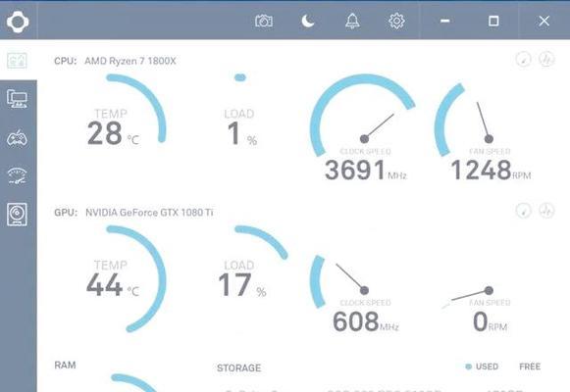Click the GPU temperature 44°C gauge

(x=126, y=278)
